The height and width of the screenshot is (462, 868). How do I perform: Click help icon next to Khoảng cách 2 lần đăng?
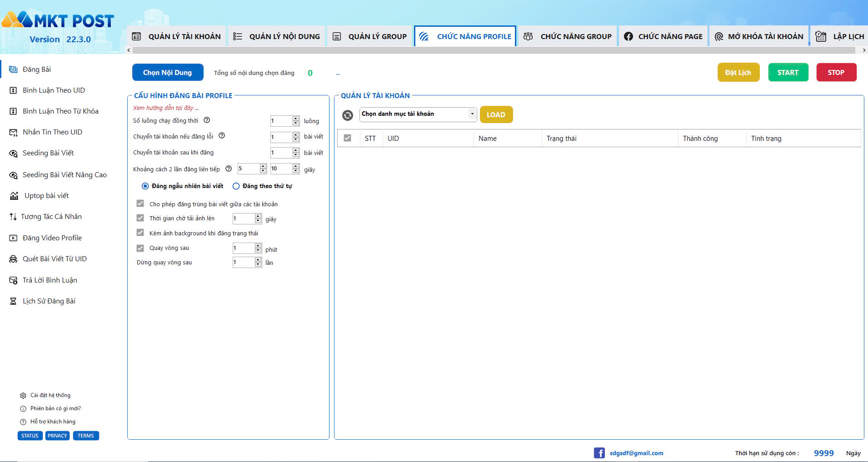229,169
